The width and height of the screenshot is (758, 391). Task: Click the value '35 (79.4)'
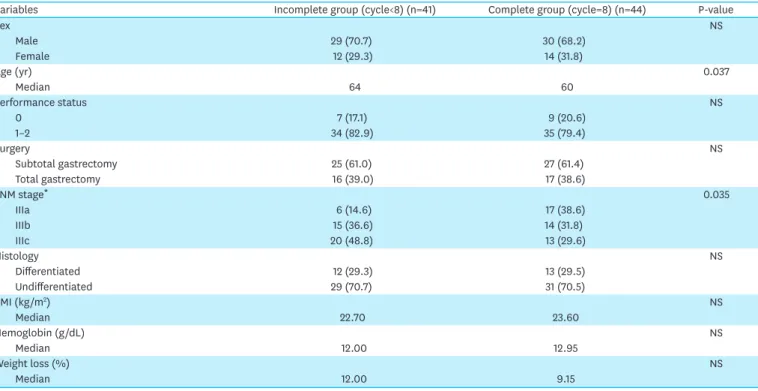564,133
